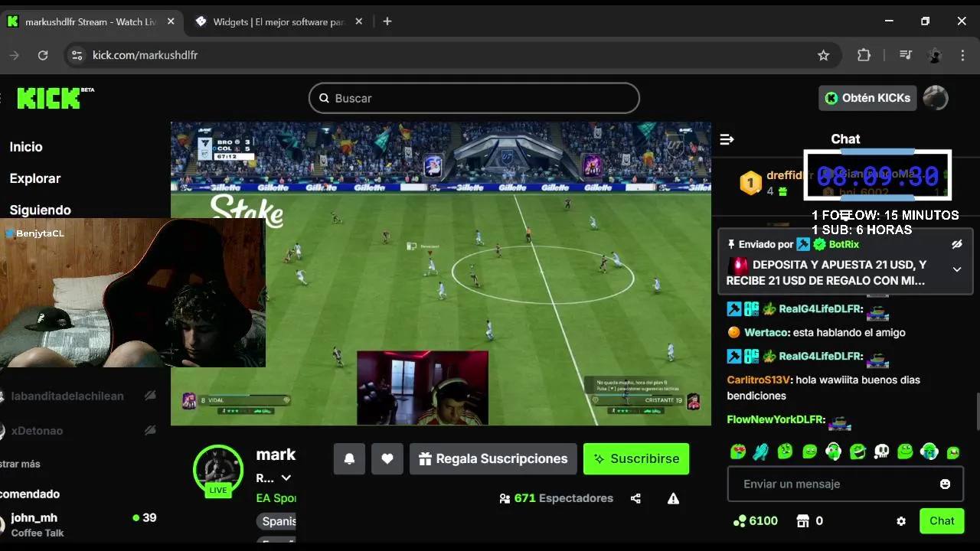The height and width of the screenshot is (551, 980).
Task: Click the site information icon in address bar
Action: pos(76,55)
